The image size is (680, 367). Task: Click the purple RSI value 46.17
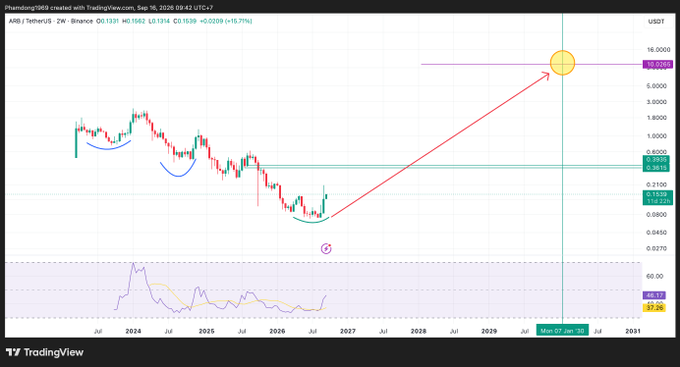pos(654,295)
